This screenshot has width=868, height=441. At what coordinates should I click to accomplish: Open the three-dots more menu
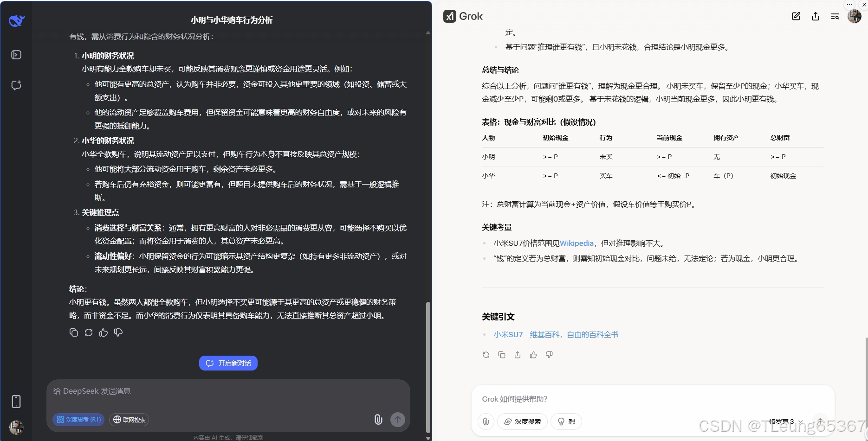click(849, 5)
